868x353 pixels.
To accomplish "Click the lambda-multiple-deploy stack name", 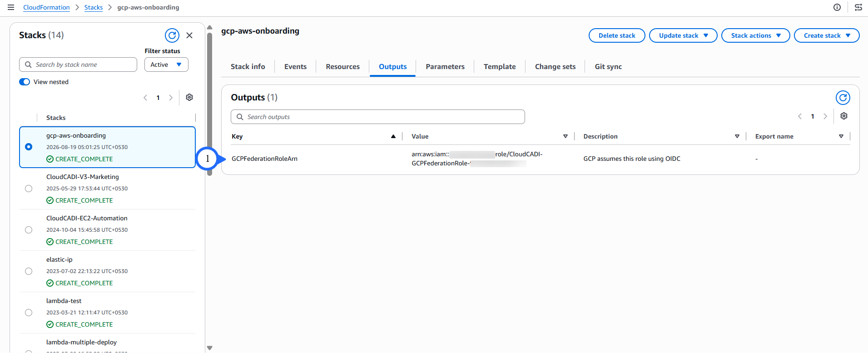I will (82, 342).
